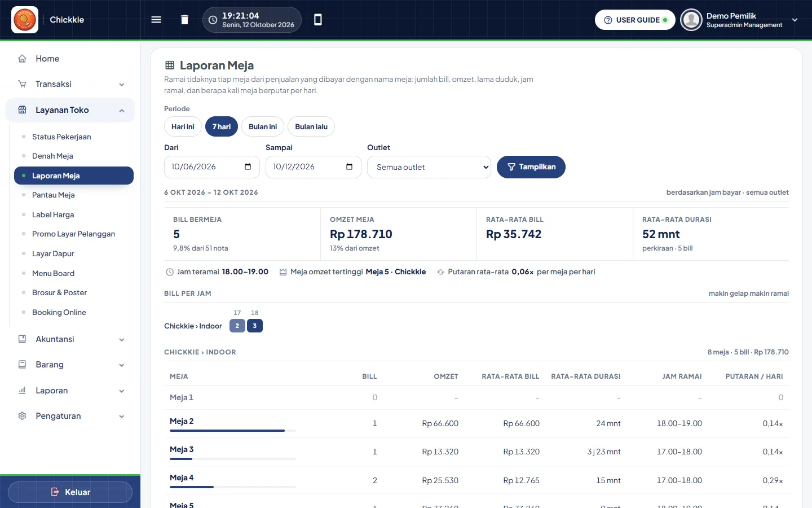The image size is (812, 508).
Task: Select the 7 hari period
Action: (x=222, y=126)
